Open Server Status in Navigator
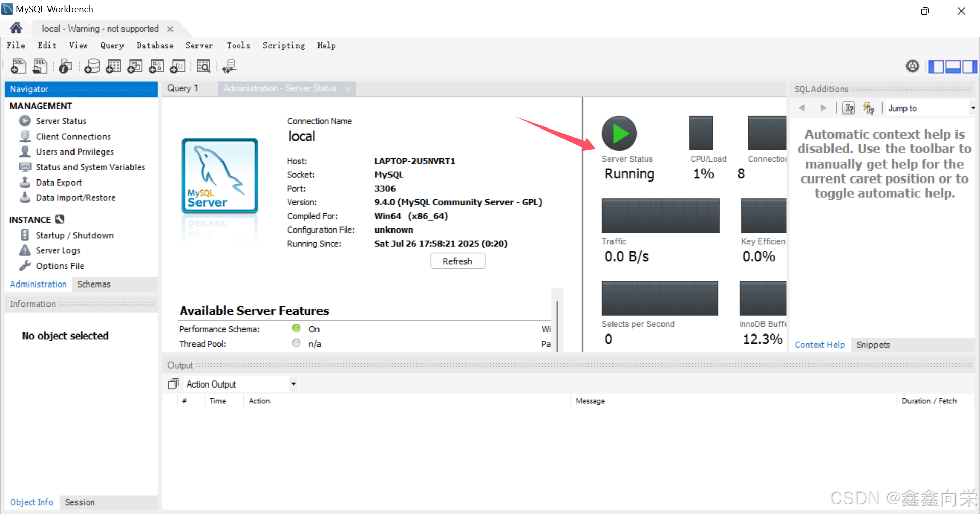980x514 pixels. point(61,121)
